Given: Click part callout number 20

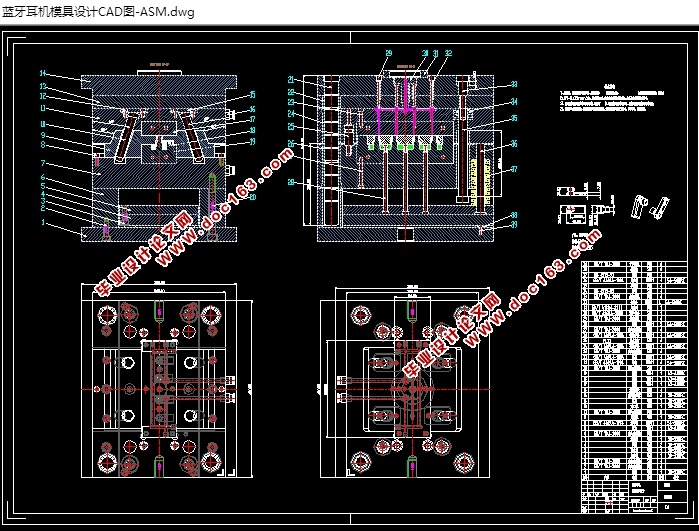Looking at the screenshot, I should tap(252, 197).
